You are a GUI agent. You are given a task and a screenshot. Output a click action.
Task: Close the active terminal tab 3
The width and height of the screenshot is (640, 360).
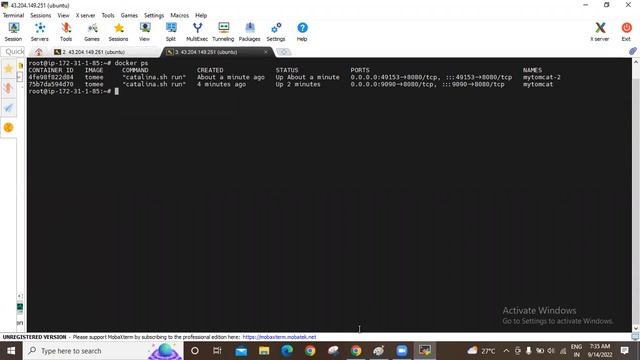pyautogui.click(x=266, y=52)
